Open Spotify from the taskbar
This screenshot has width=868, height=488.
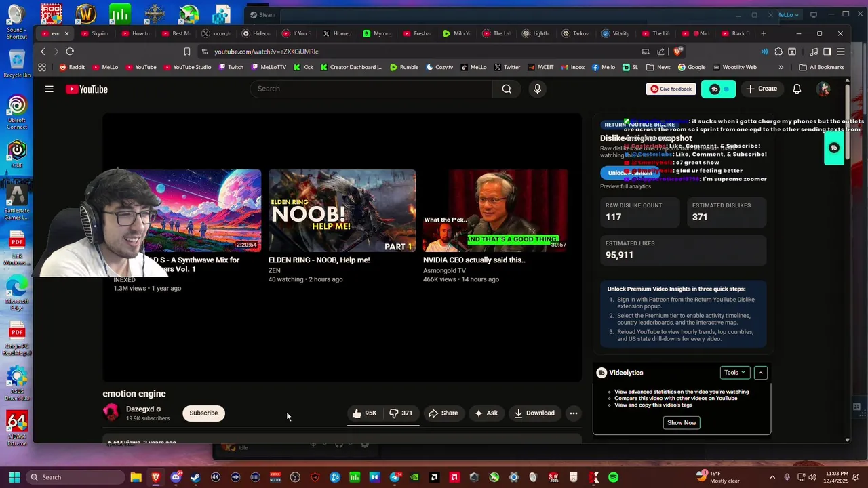pyautogui.click(x=613, y=477)
